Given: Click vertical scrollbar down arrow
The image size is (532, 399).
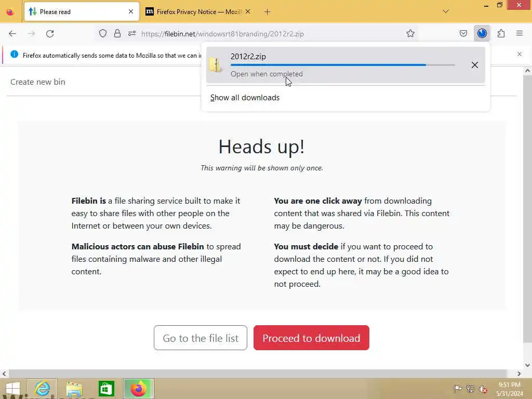Looking at the screenshot, I should coord(527,365).
